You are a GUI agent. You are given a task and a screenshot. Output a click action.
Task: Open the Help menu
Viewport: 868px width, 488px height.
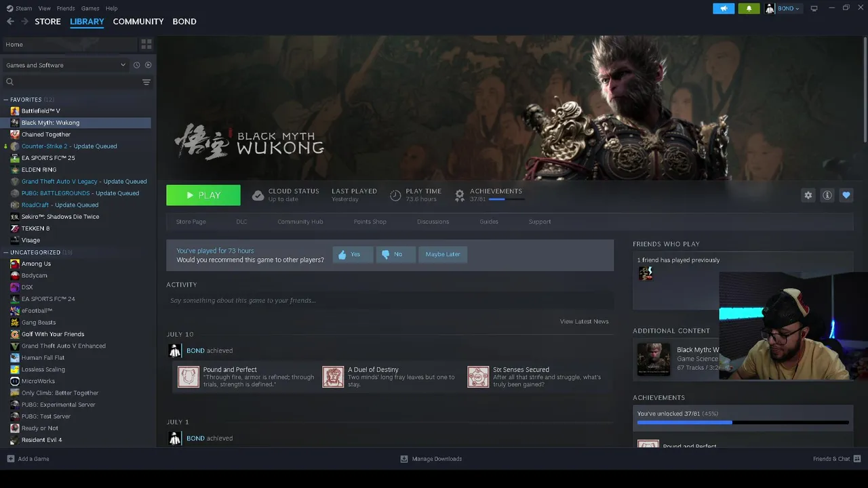(x=112, y=8)
